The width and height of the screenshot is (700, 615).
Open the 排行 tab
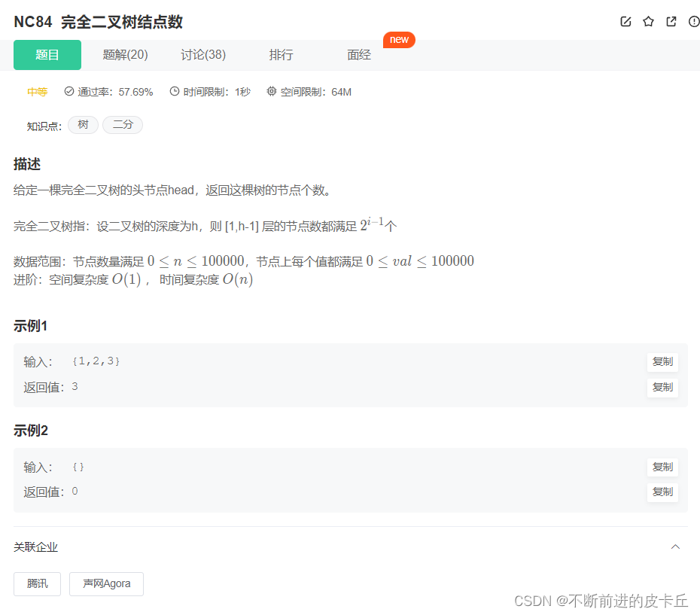click(281, 55)
